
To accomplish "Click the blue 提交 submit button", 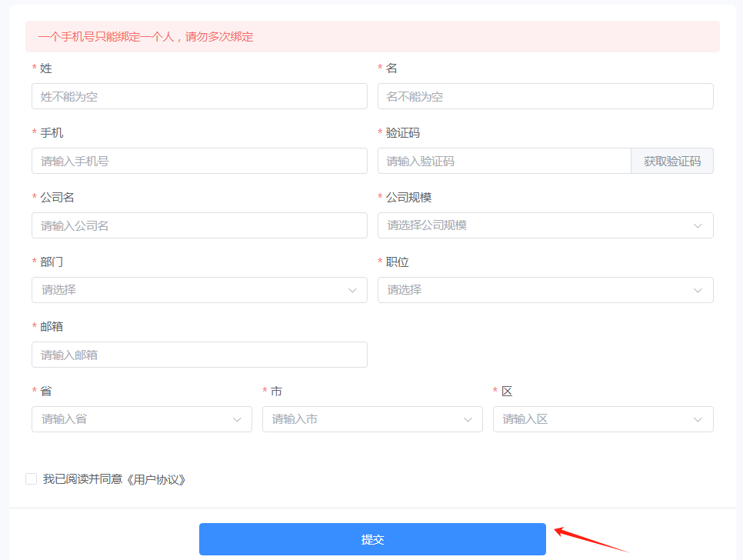I will point(372,539).
